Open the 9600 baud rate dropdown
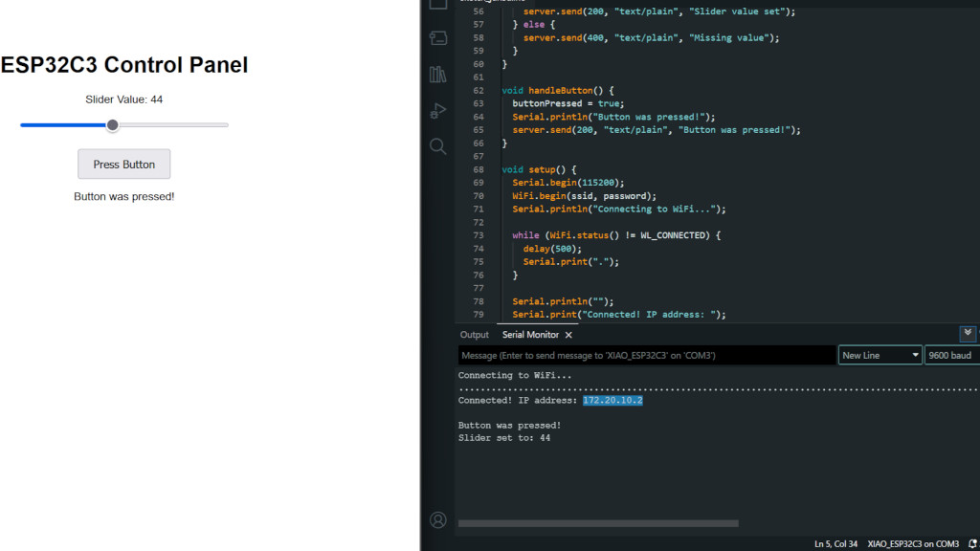Image resolution: width=980 pixels, height=551 pixels. (x=952, y=355)
